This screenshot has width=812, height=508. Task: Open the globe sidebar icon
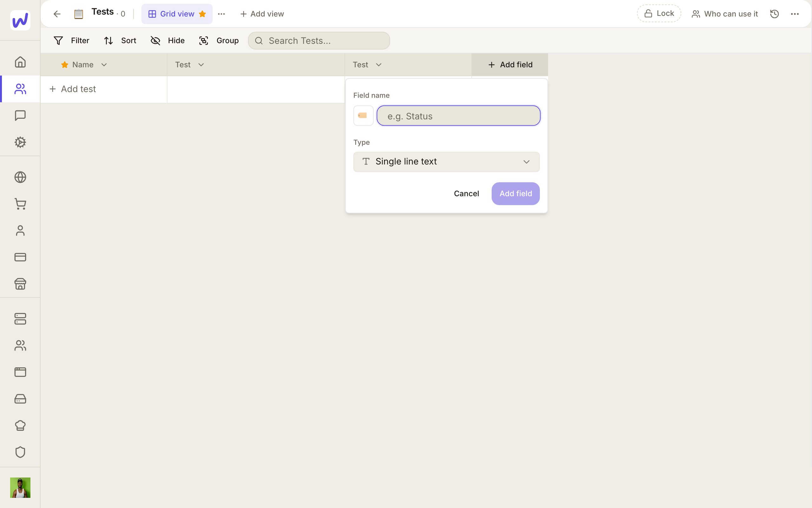pos(20,177)
